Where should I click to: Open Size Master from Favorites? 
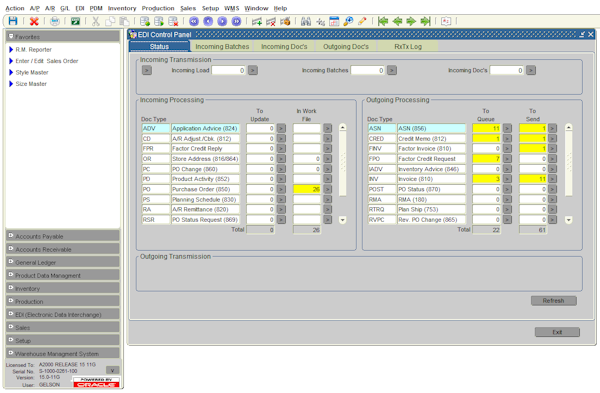tap(31, 84)
